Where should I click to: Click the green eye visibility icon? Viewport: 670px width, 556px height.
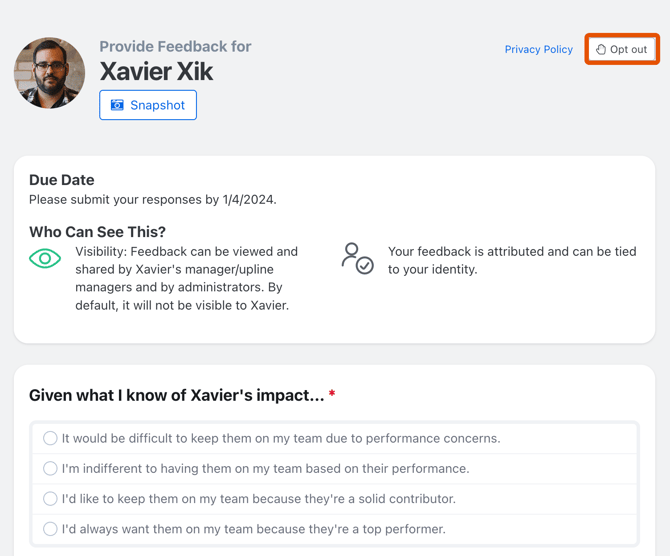45,259
